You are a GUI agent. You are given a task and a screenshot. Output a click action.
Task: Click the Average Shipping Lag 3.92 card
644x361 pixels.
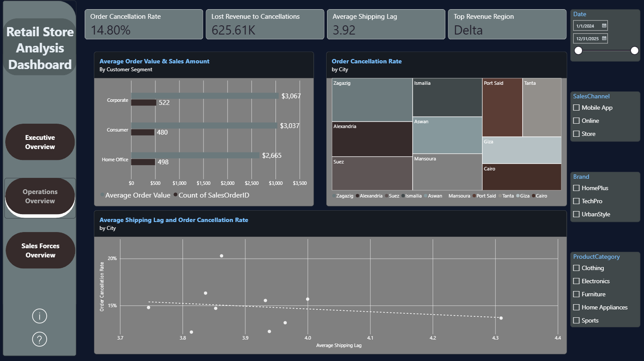[x=386, y=24]
